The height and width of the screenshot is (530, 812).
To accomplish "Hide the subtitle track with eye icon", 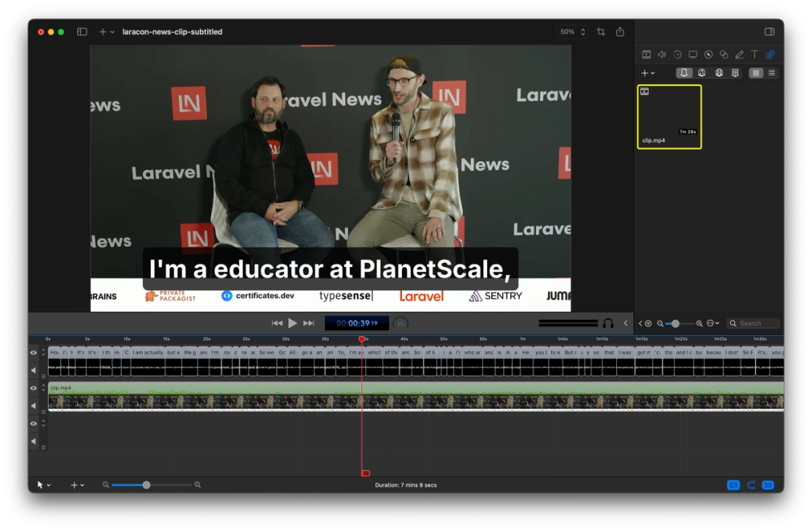I will coord(34,353).
